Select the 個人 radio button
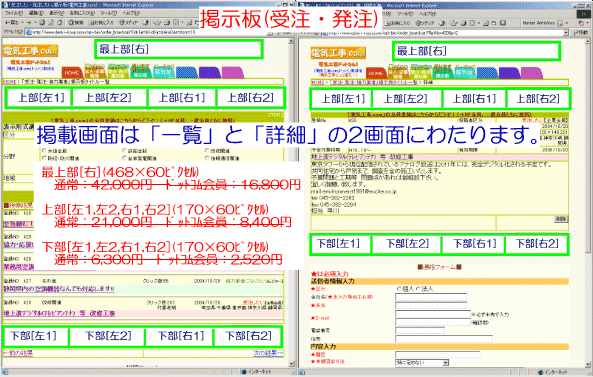The image size is (593, 377). [x=398, y=289]
